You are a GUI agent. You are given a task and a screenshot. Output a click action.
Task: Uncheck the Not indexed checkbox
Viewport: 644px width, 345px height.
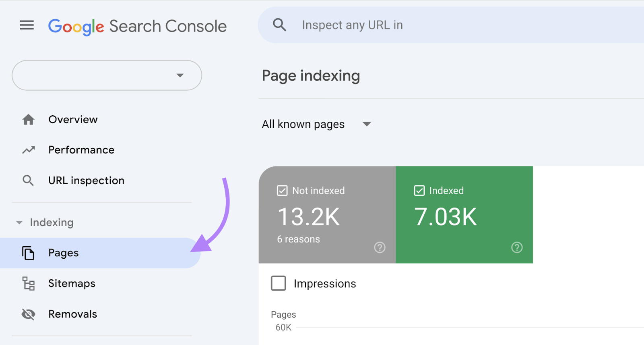click(x=282, y=191)
